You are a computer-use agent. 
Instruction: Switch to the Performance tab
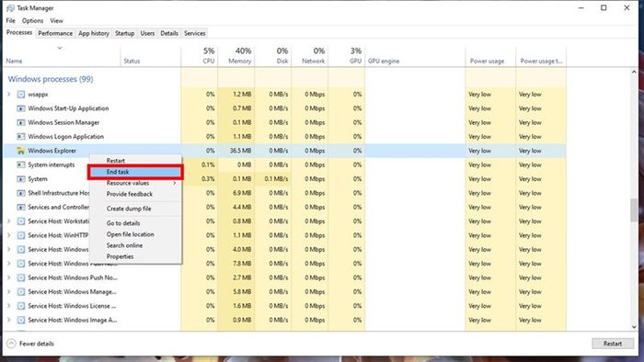(55, 33)
